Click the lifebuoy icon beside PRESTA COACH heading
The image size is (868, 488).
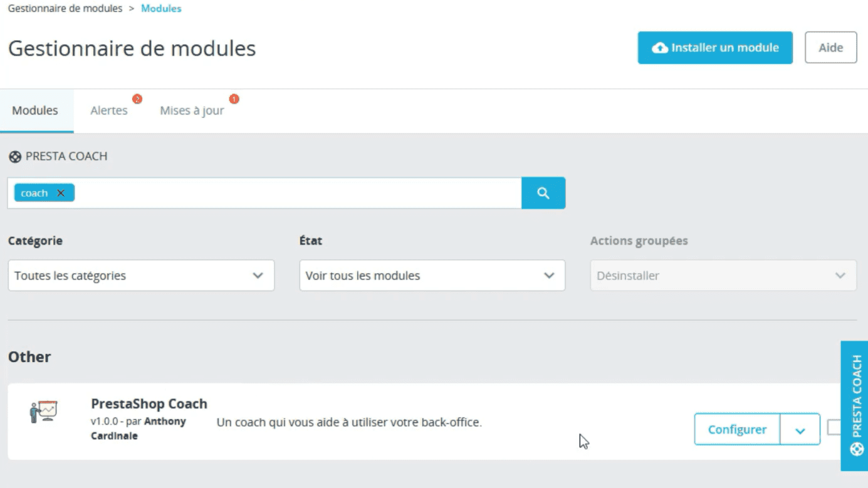pyautogui.click(x=15, y=157)
